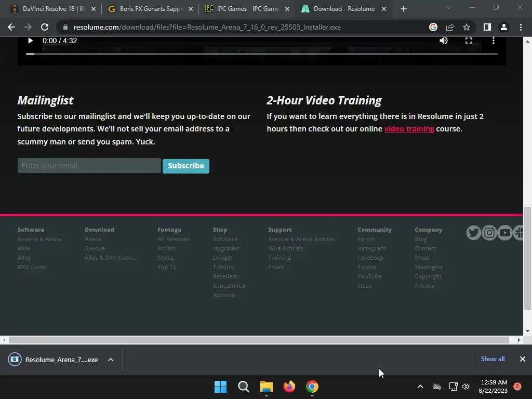Screen dimensions: 532x399
Task: Open the video training link
Action: (x=409, y=129)
